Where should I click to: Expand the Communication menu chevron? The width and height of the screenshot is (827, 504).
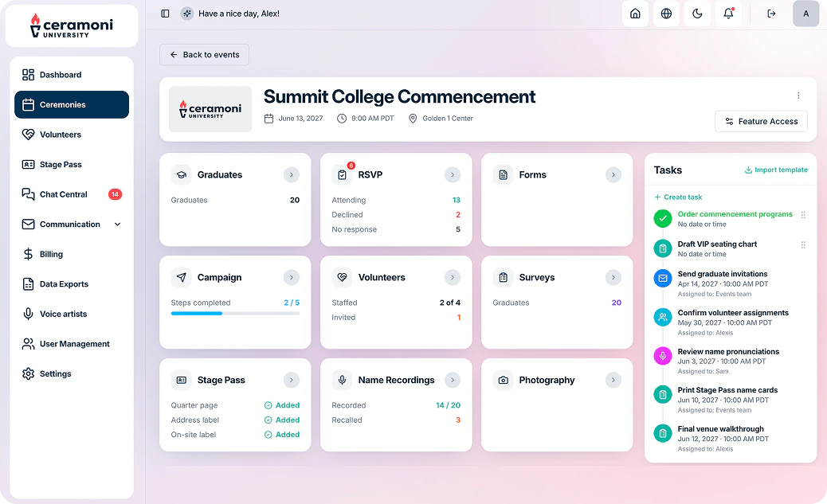(118, 224)
